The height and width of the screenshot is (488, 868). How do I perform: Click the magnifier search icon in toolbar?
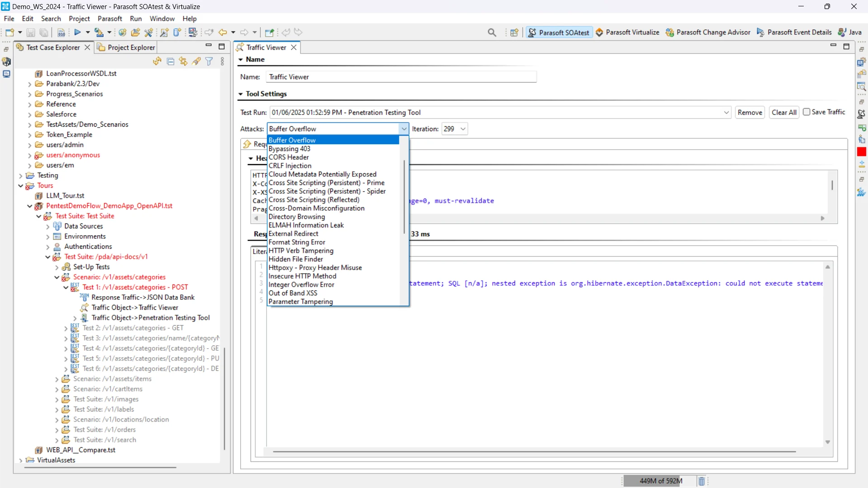tap(492, 33)
